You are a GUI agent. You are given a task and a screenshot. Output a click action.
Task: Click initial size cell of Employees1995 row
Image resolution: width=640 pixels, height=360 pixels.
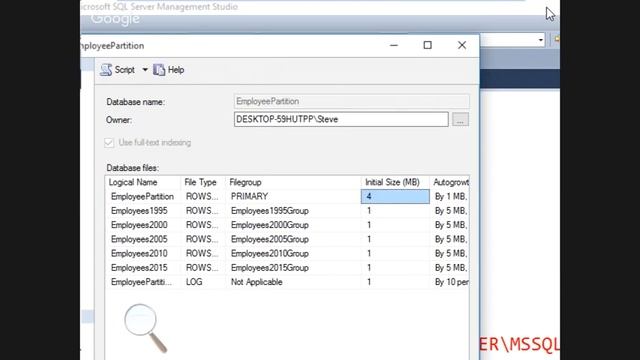click(x=395, y=211)
